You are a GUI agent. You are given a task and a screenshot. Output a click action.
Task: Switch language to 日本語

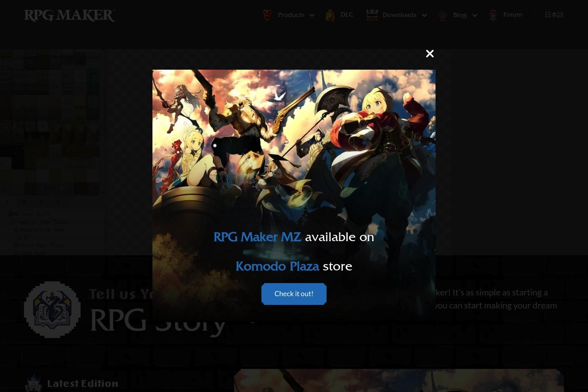pos(554,15)
